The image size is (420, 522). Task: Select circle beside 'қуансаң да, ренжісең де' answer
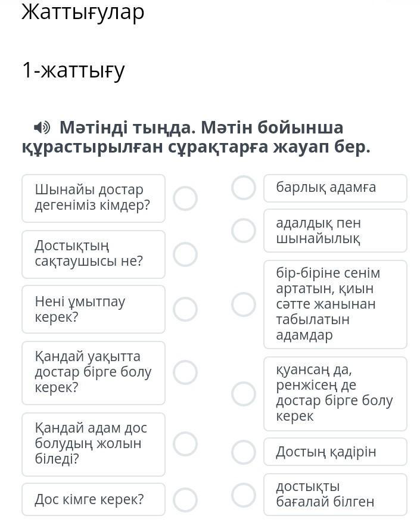coord(243,394)
